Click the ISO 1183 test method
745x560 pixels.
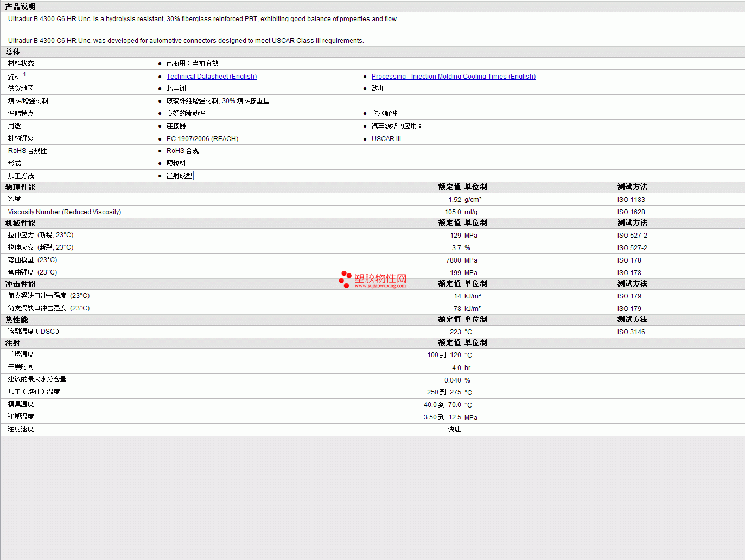click(631, 200)
